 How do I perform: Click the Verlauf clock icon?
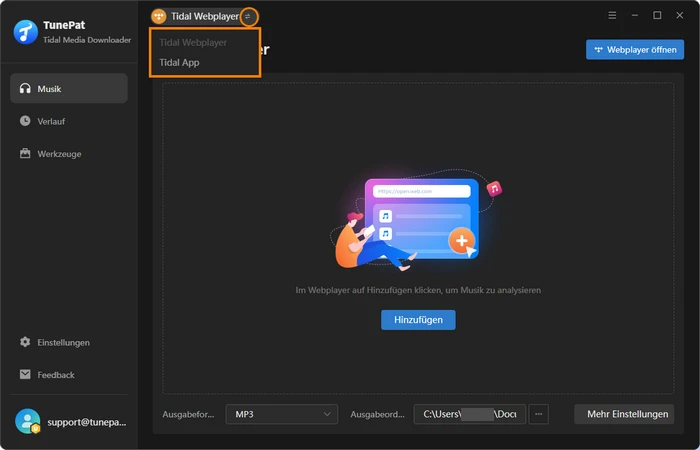coord(25,121)
